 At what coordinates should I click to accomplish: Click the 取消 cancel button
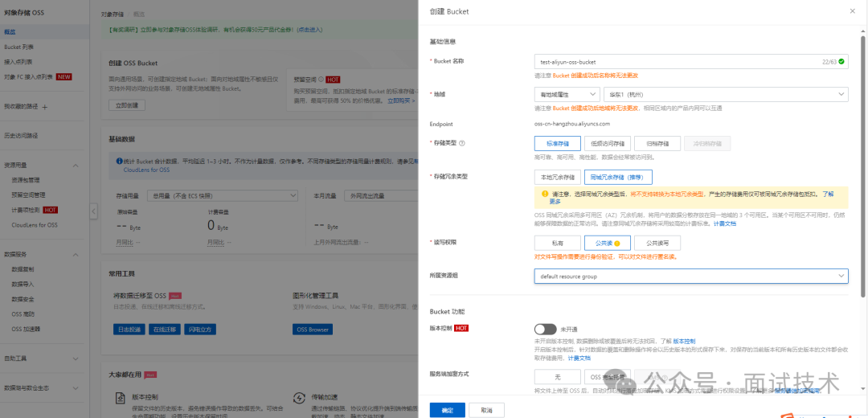point(486,410)
